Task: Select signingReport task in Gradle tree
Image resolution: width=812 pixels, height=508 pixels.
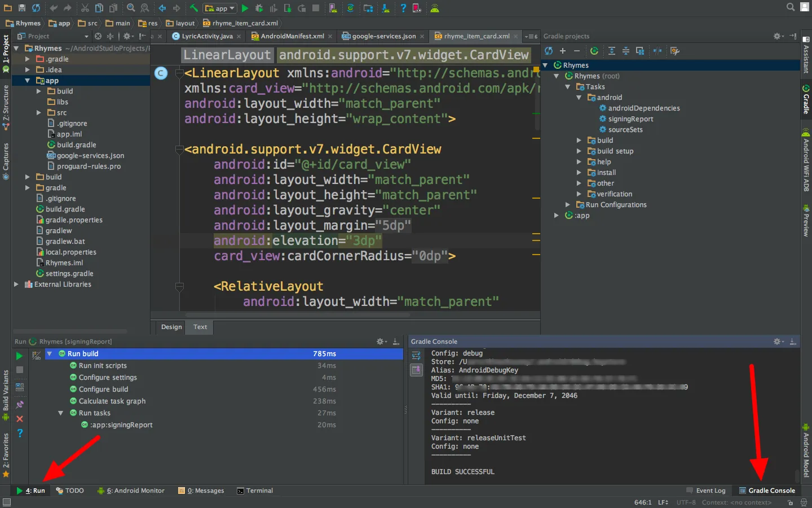Action: 630,119
